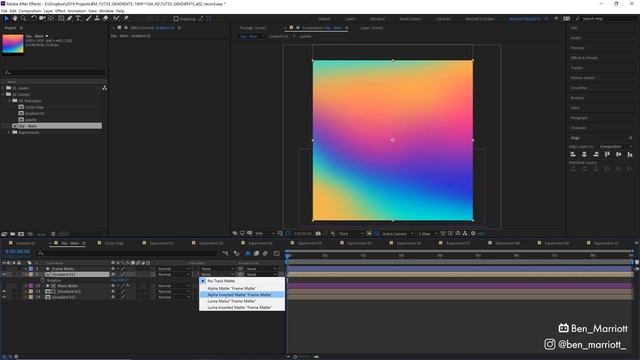Select the Roto Brush tool
This screenshot has width=640, height=360.
click(x=116, y=18)
